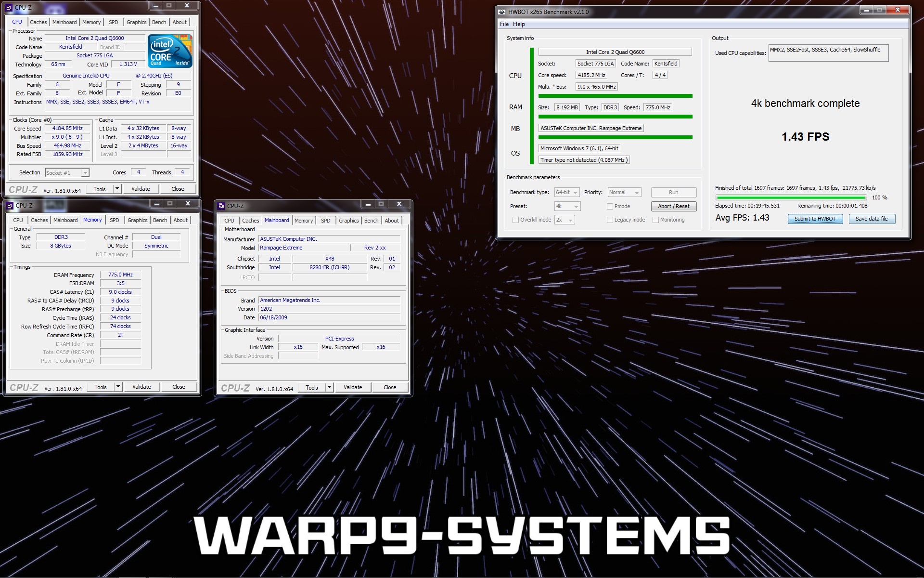This screenshot has width=924, height=578.
Task: Click Submit to HWBOT button
Action: [x=815, y=219]
